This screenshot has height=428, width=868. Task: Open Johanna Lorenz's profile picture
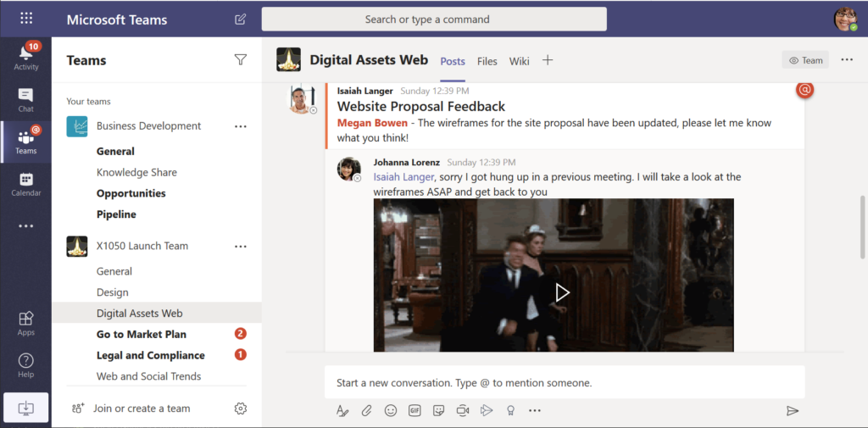click(349, 169)
